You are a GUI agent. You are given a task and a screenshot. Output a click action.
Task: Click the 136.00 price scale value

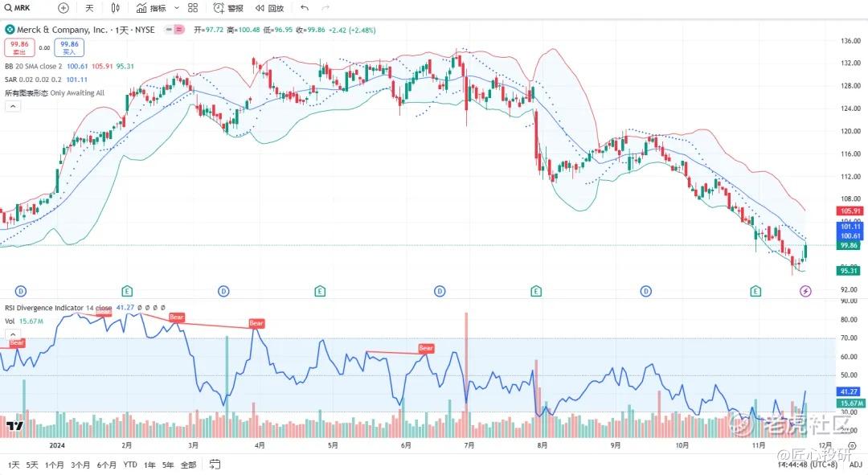[x=851, y=40]
